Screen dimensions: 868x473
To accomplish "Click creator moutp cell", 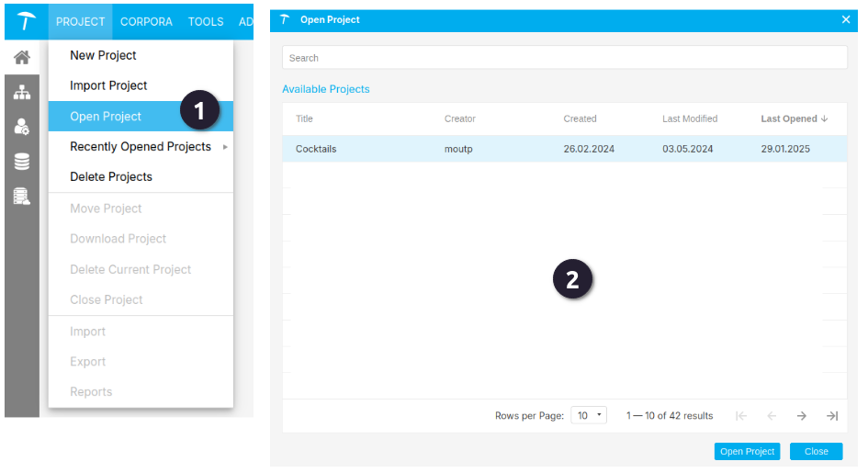I will 458,149.
